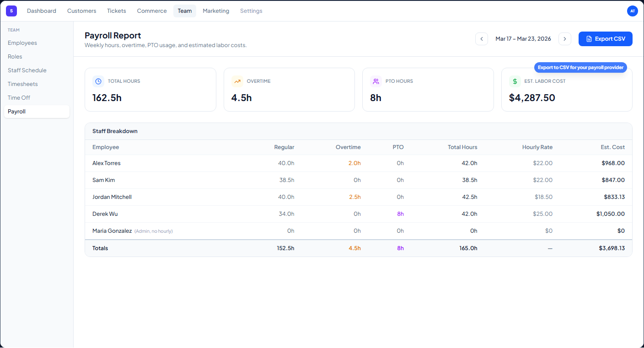Go to previous week with left chevron
Image resolution: width=644 pixels, height=348 pixels.
482,39
